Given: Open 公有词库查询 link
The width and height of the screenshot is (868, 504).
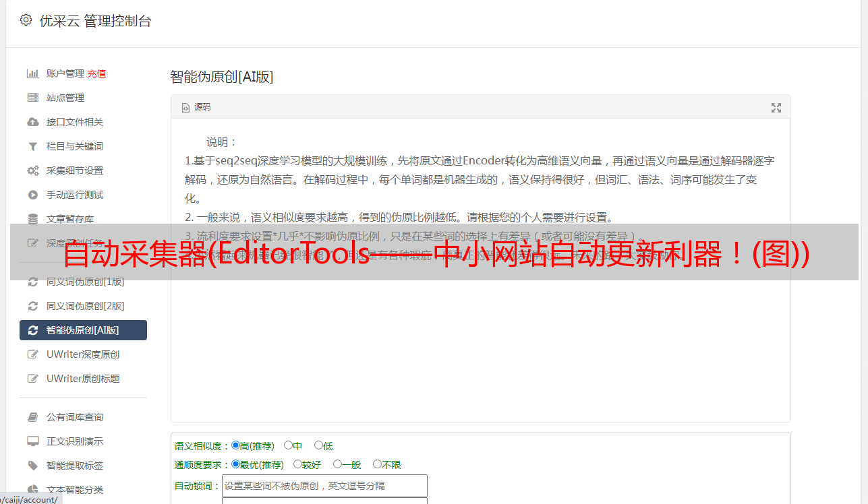Looking at the screenshot, I should [75, 417].
